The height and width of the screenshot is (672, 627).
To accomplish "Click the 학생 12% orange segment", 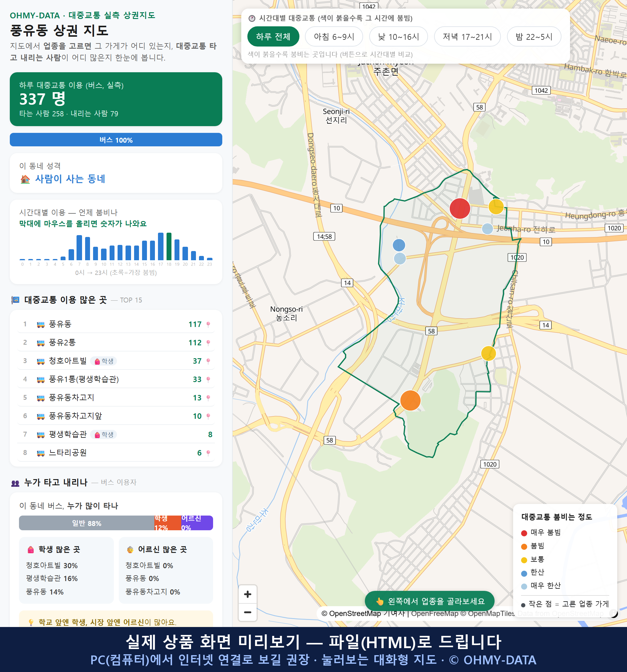I will click(168, 523).
